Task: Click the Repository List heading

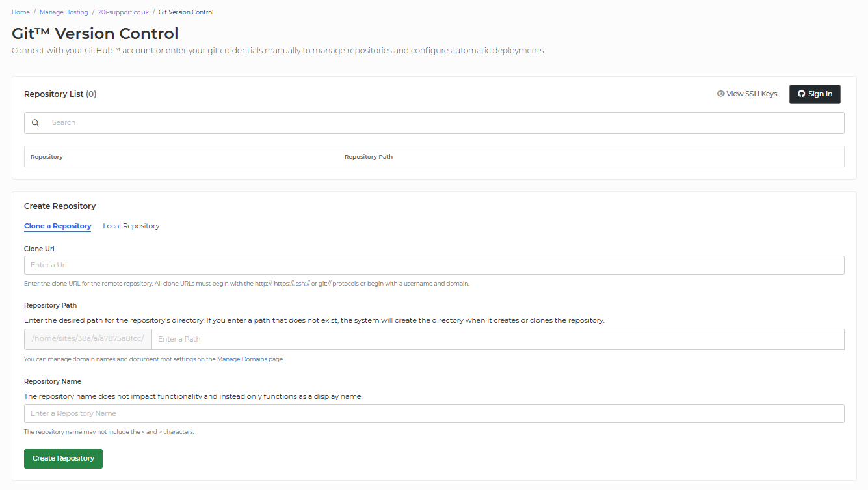Action: click(x=60, y=94)
